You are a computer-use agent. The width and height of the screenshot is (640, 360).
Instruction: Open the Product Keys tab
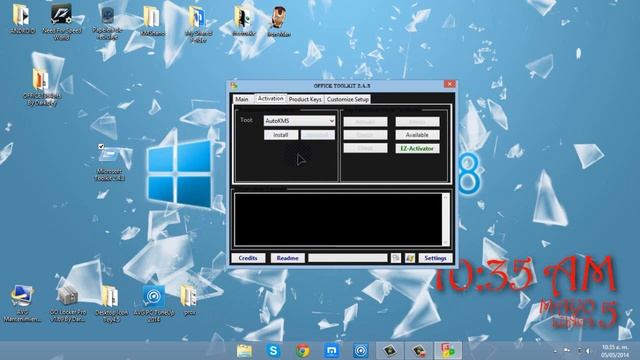(x=305, y=99)
